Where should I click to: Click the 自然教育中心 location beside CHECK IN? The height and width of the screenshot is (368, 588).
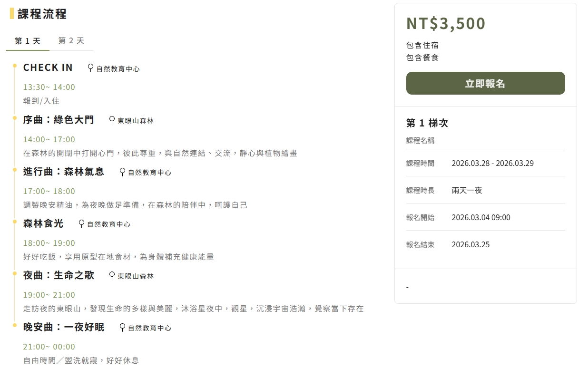(118, 69)
